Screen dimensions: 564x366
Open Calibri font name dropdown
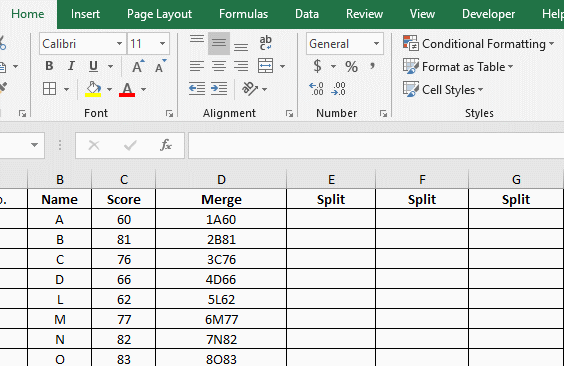tap(119, 44)
